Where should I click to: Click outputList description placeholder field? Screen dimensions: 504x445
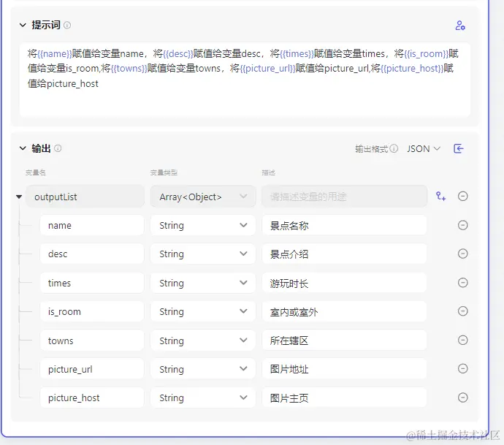click(344, 197)
